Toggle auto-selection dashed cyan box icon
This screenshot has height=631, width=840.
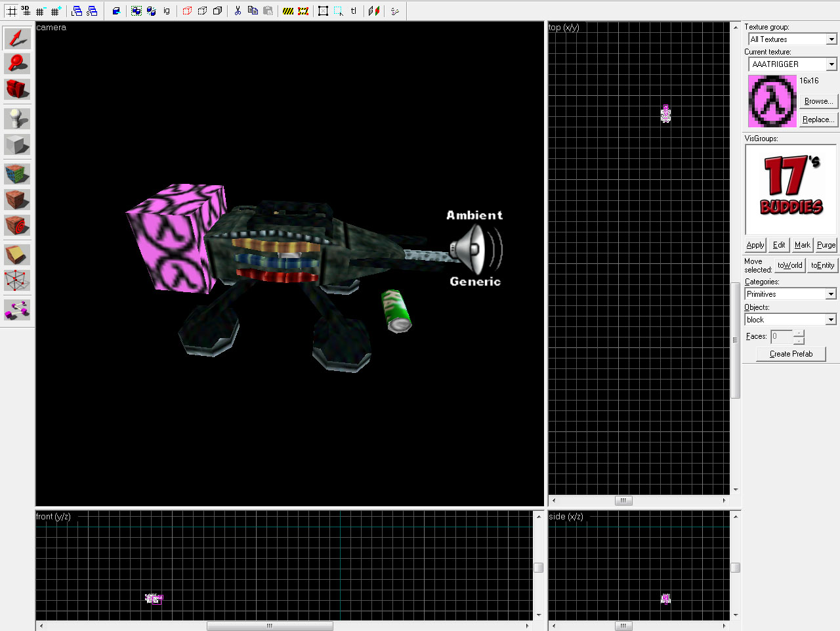tap(338, 11)
